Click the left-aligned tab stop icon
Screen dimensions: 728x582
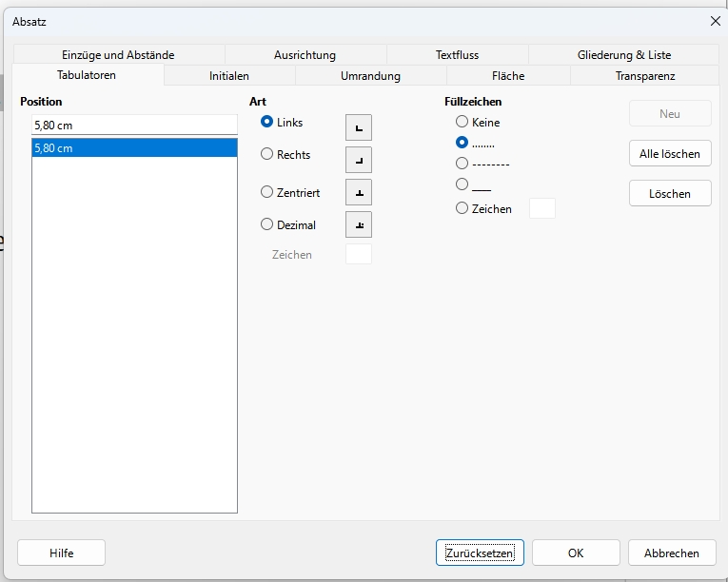[358, 127]
